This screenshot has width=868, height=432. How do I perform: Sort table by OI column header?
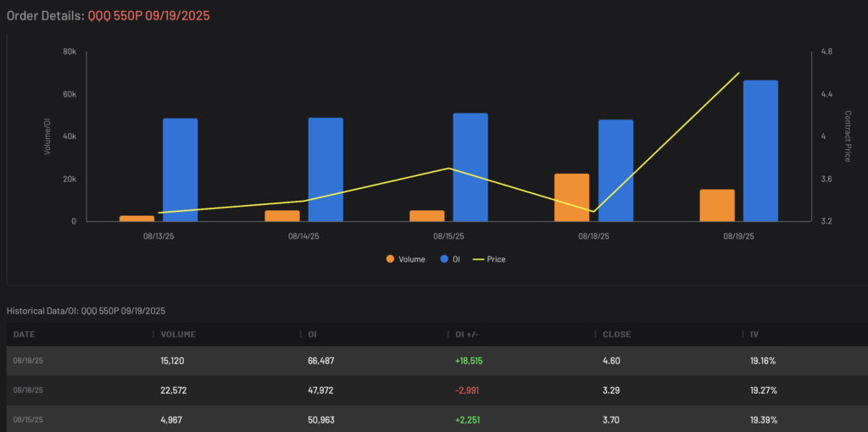(x=312, y=335)
